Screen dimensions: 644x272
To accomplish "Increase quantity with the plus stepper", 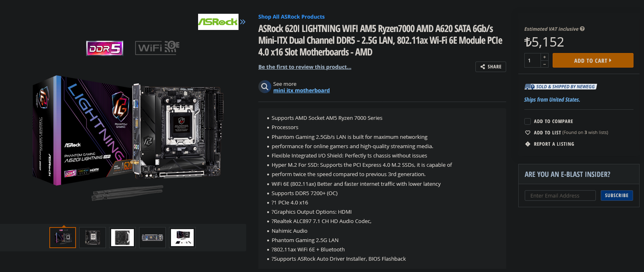I will coord(545,57).
